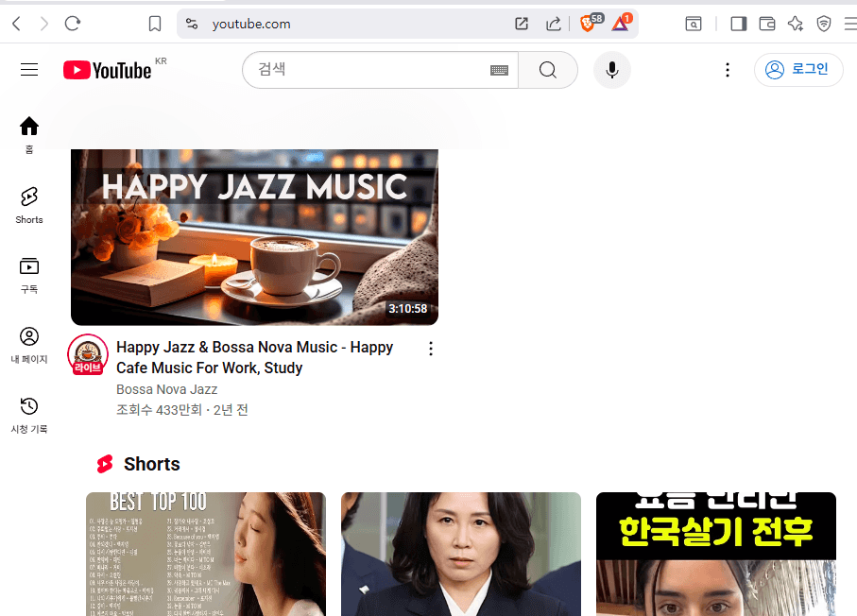Open Shorts in the sidebar
The image size is (857, 616).
pyautogui.click(x=29, y=206)
